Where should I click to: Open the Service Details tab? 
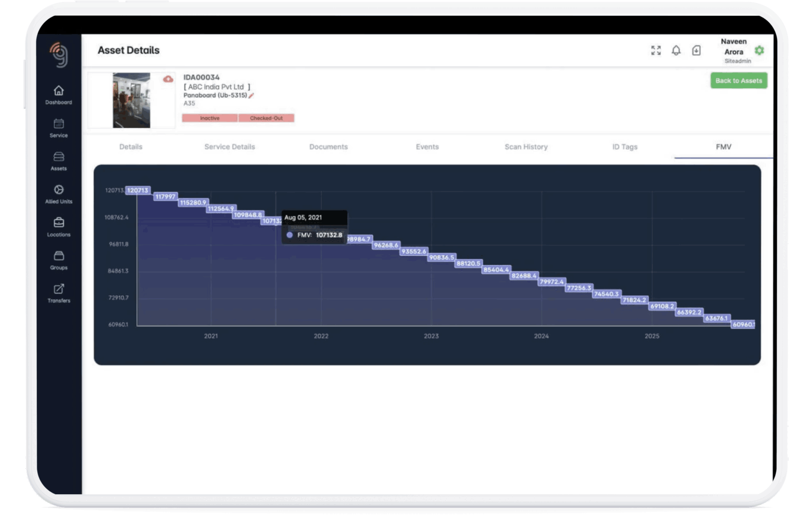click(x=229, y=147)
